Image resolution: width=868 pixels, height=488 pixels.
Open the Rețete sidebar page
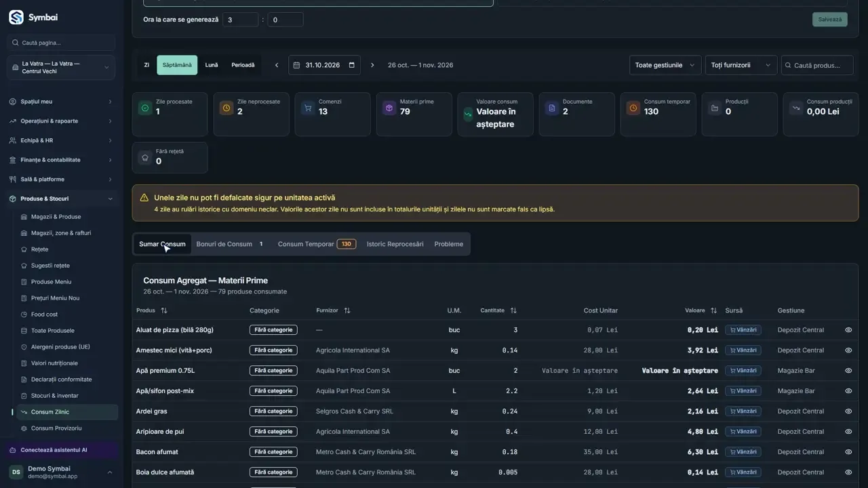coord(66,249)
